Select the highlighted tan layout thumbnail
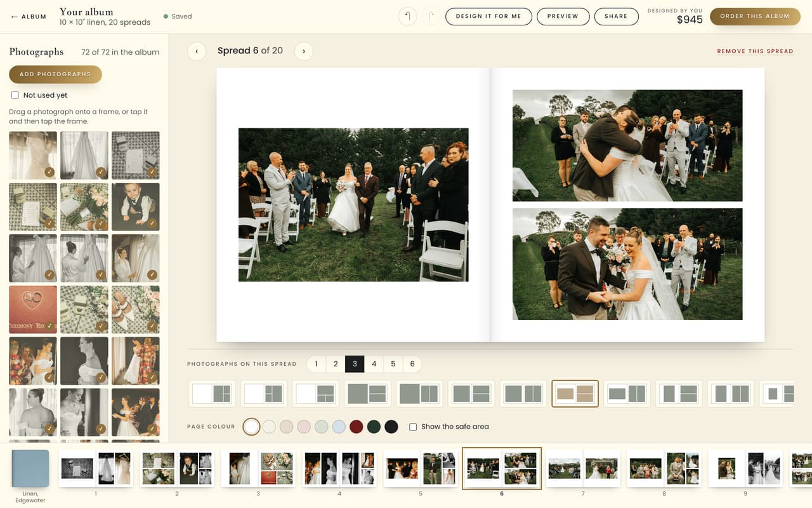This screenshot has height=508, width=812. (575, 394)
